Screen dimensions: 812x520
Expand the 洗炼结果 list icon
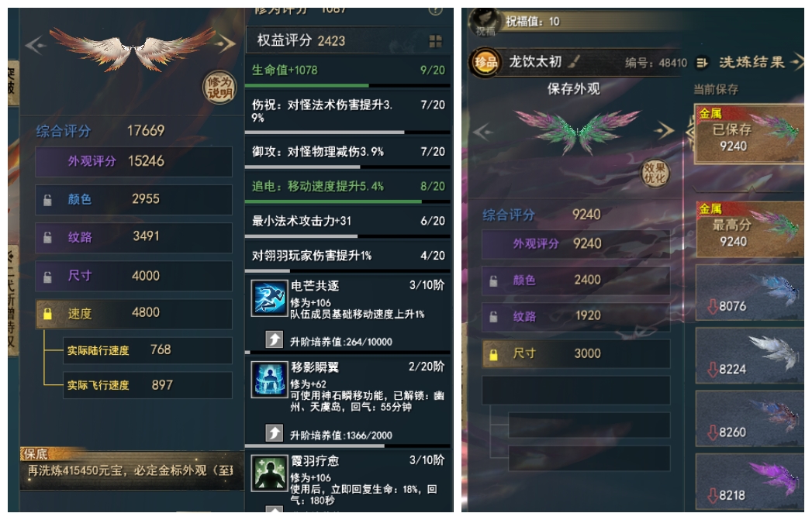702,63
